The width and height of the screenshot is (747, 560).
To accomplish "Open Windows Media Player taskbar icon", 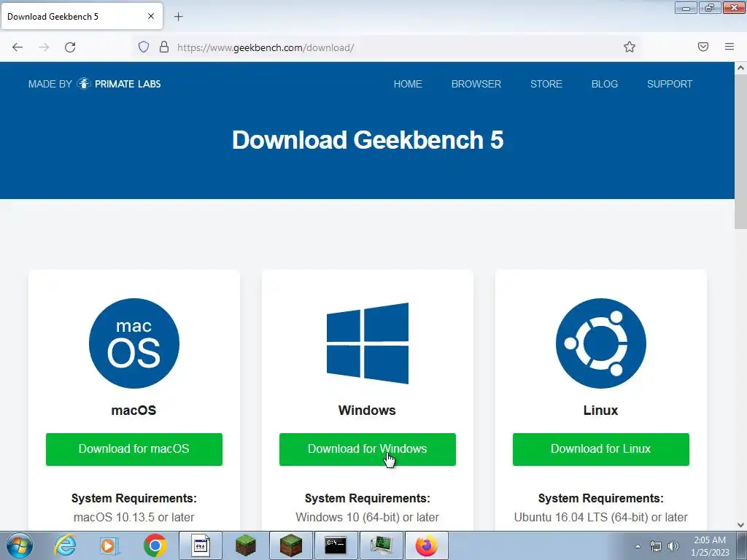I will click(109, 545).
